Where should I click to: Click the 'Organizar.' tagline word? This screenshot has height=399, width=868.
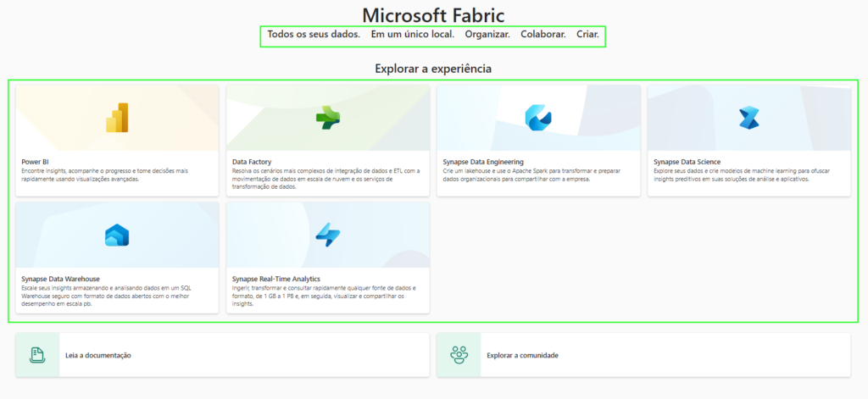[x=487, y=35]
